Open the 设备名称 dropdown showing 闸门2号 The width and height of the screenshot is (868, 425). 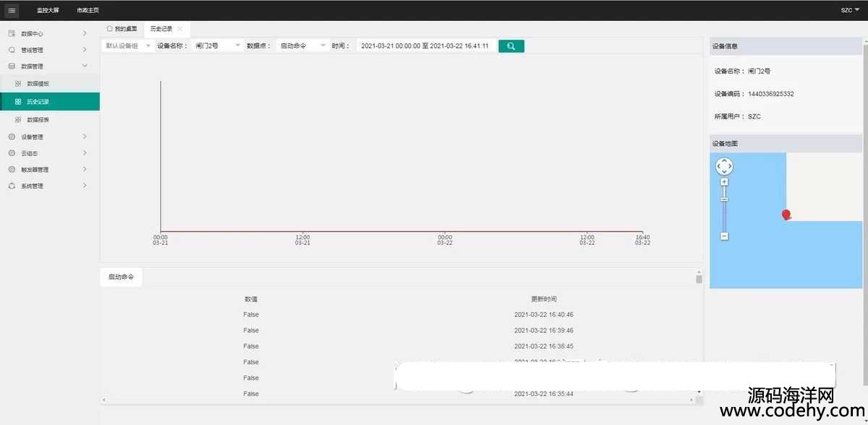coord(218,46)
